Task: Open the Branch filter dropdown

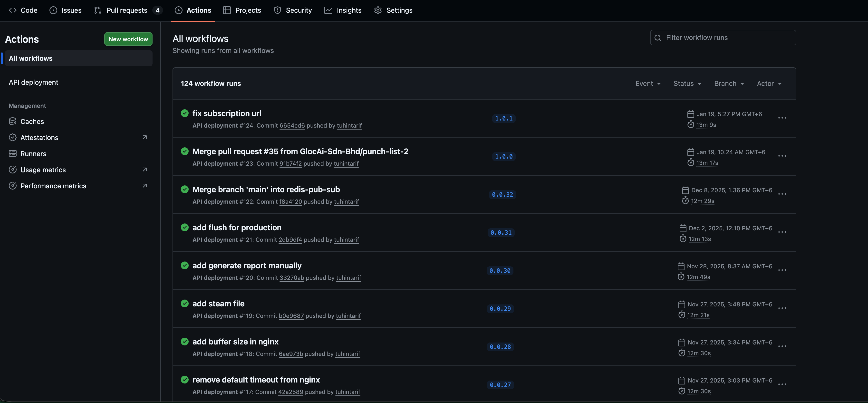Action: [x=729, y=84]
